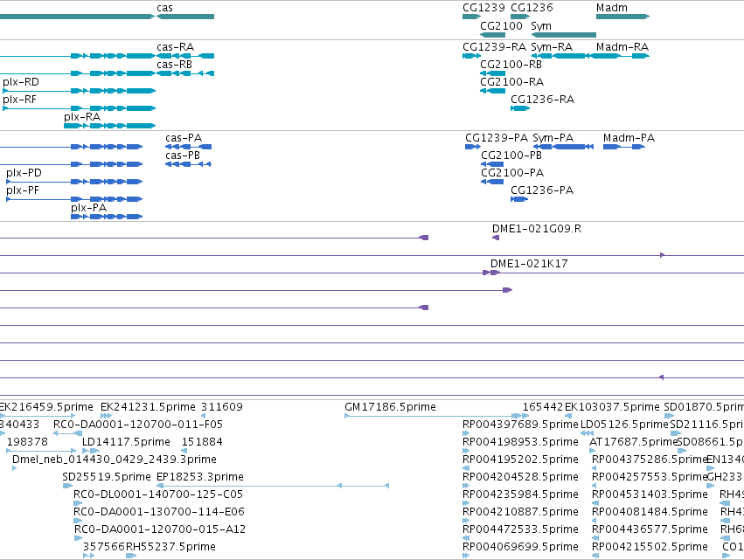The width and height of the screenshot is (744, 560).
Task: Click the SD25519.5prime EST label
Action: [x=107, y=476]
